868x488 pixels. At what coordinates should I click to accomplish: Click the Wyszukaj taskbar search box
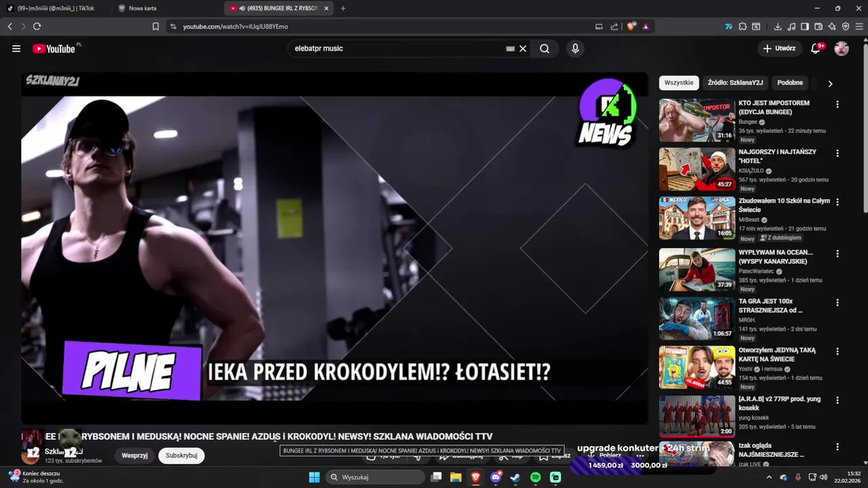375,477
